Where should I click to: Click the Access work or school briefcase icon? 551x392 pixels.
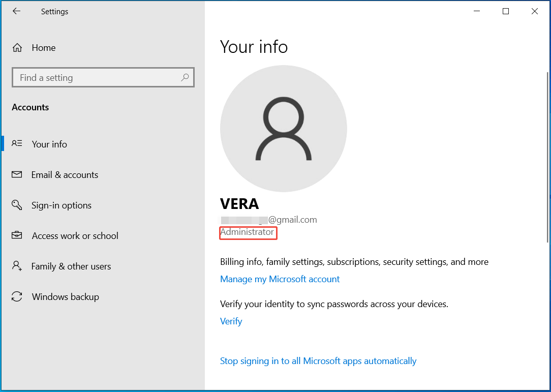(17, 235)
